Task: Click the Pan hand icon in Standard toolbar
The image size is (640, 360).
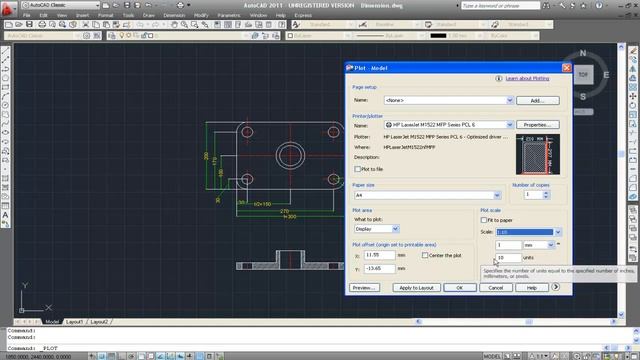Action: pos(174,25)
